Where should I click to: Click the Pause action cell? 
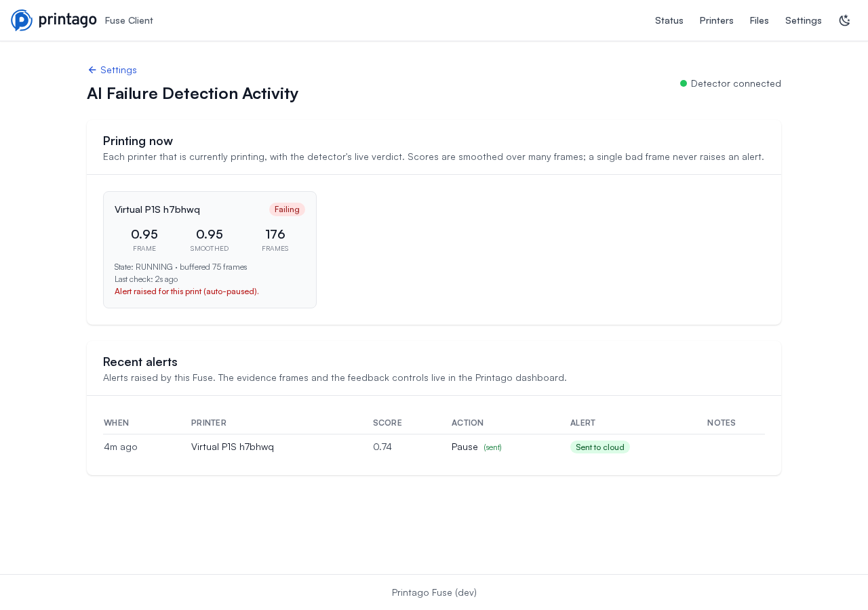point(465,447)
